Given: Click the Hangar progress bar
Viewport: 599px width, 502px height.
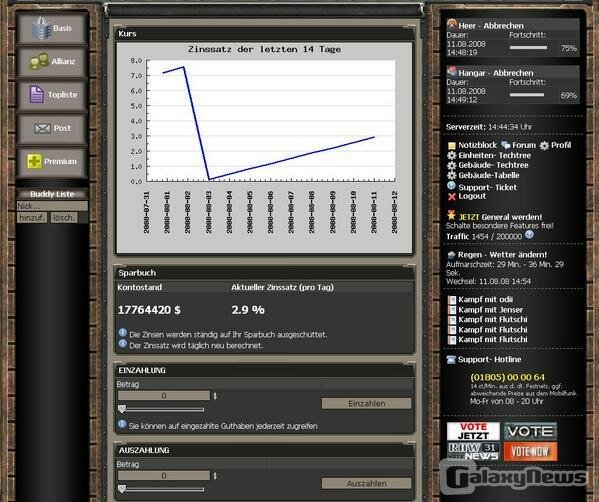Looking at the screenshot, I should click(527, 95).
